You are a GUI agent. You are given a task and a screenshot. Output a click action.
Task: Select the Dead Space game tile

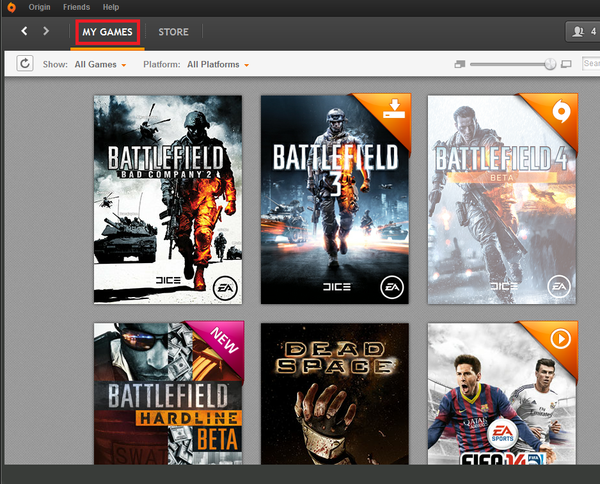pyautogui.click(x=335, y=394)
